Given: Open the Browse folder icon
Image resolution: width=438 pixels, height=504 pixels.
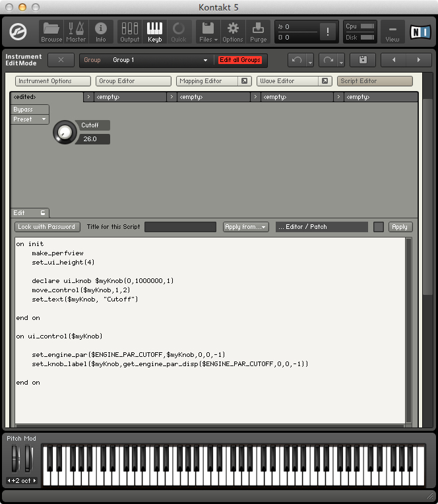Looking at the screenshot, I should click(x=51, y=31).
